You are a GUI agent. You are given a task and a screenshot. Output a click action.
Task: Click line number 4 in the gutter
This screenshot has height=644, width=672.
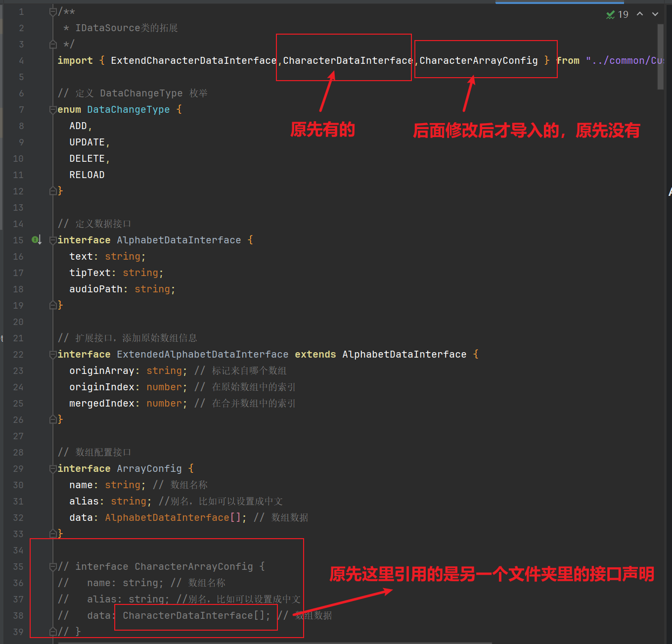pos(21,60)
